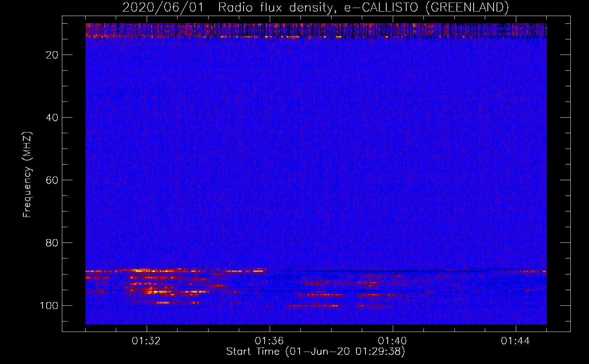This screenshot has width=589, height=364.
Task: Click the frequency tick label "80"
Action: tap(52, 243)
